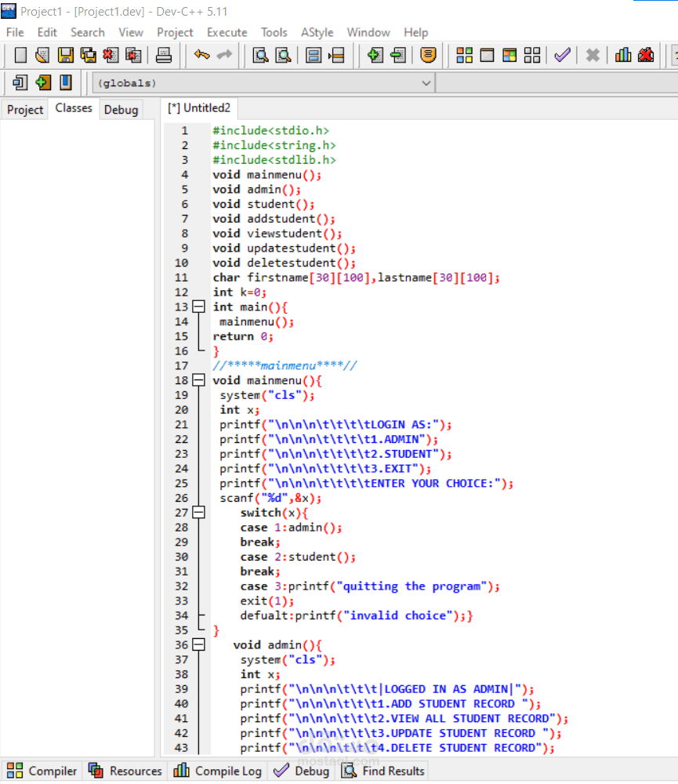
Task: Collapse the main() fold at line 13
Action: tap(199, 307)
